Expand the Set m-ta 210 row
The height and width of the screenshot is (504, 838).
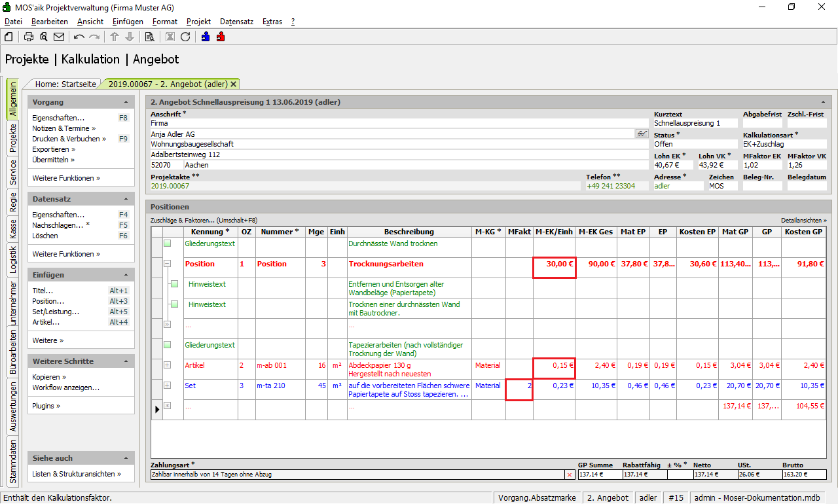(x=168, y=386)
